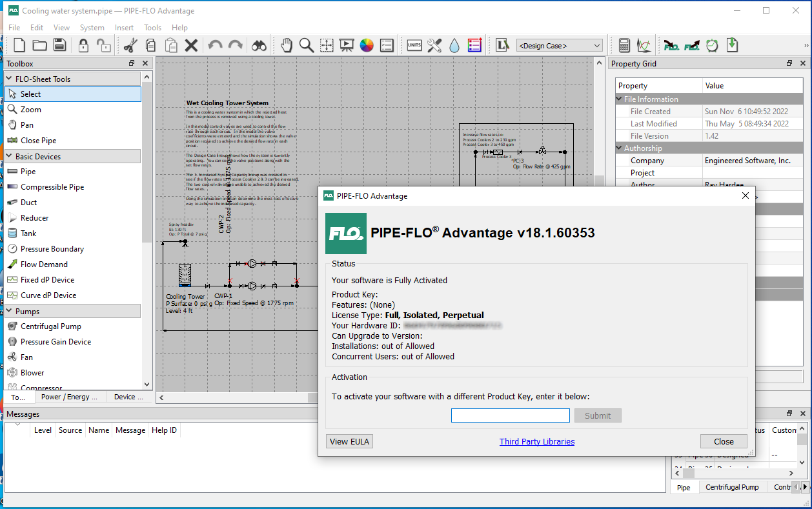Save the system with floppy disk icon
Viewport: 812px width, 509px height.
60,45
